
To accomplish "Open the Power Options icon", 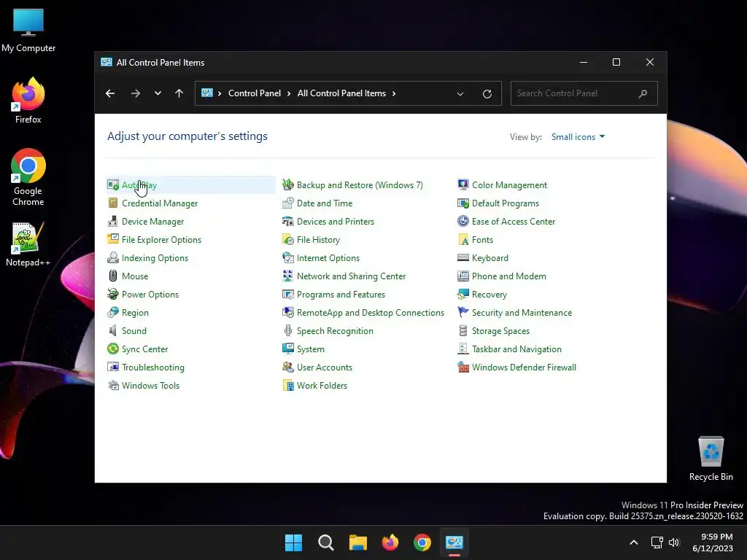I will 113,295.
